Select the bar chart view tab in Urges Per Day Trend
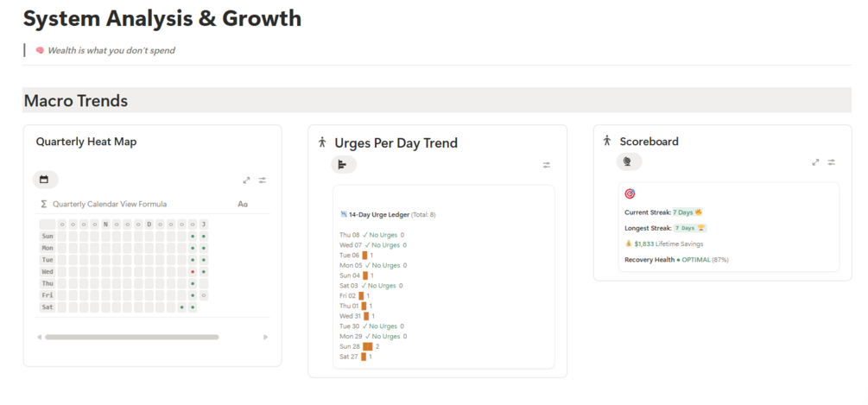 click(343, 165)
